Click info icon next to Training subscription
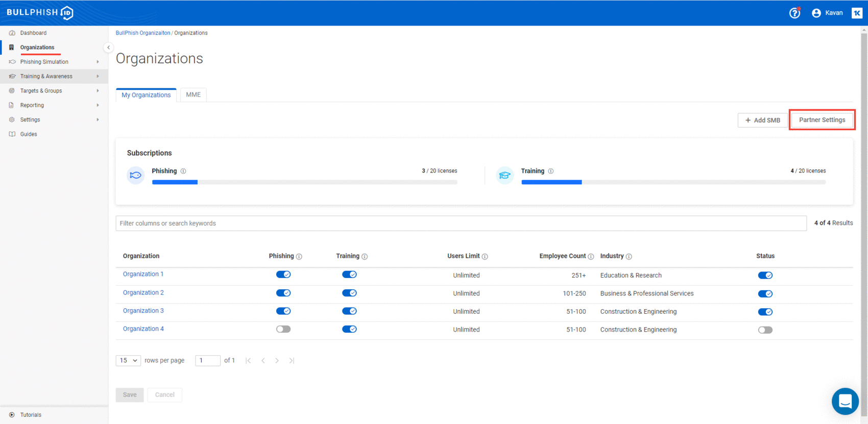Viewport: 868px width, 424px height. (x=551, y=171)
